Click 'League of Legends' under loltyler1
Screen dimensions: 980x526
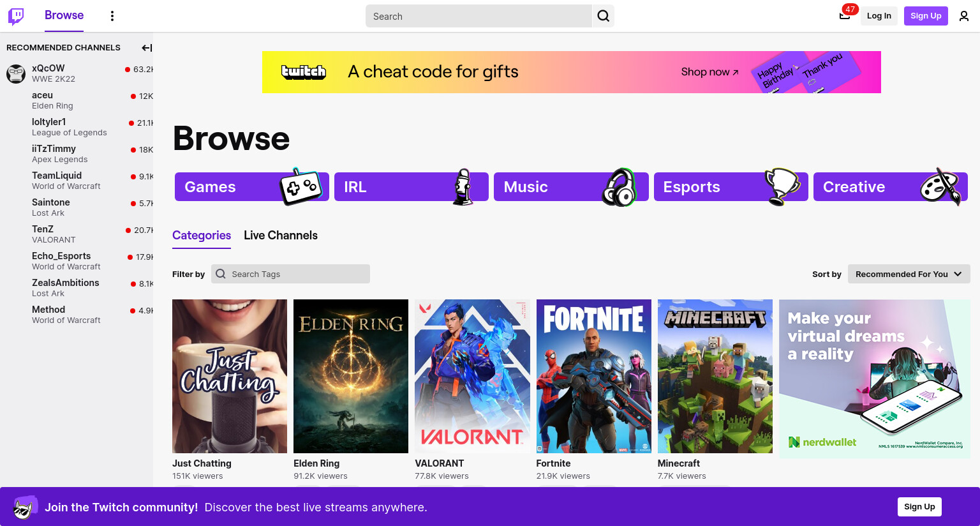pos(70,133)
